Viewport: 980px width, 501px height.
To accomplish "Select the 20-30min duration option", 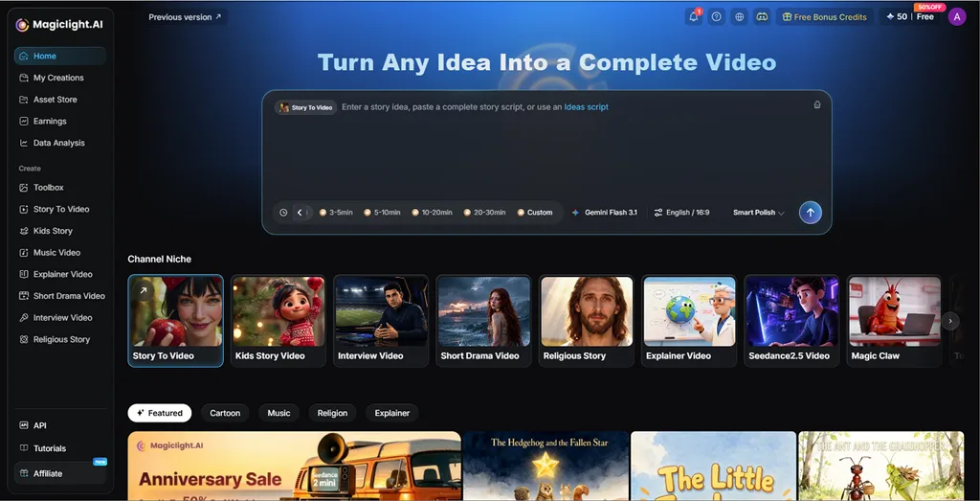I will click(x=484, y=213).
